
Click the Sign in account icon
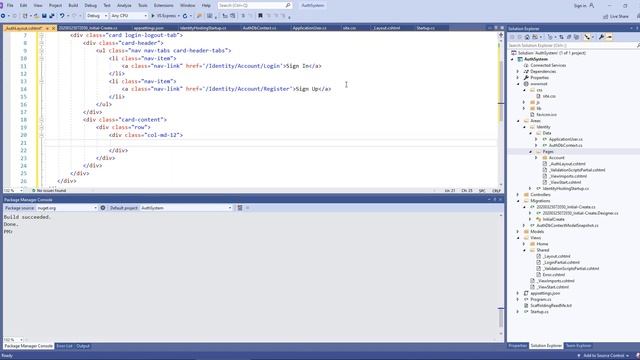591,6
